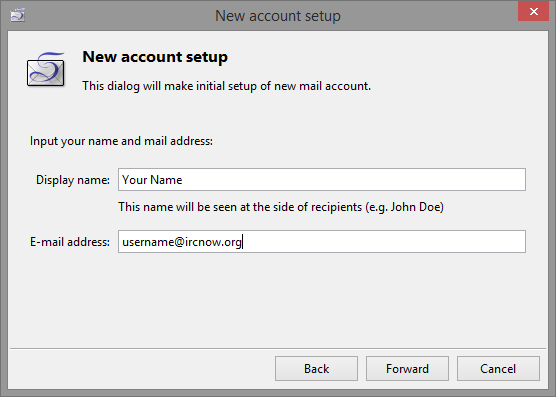Click the "Display name:" label
Viewport: 556px width, 397px height.
pos(73,180)
